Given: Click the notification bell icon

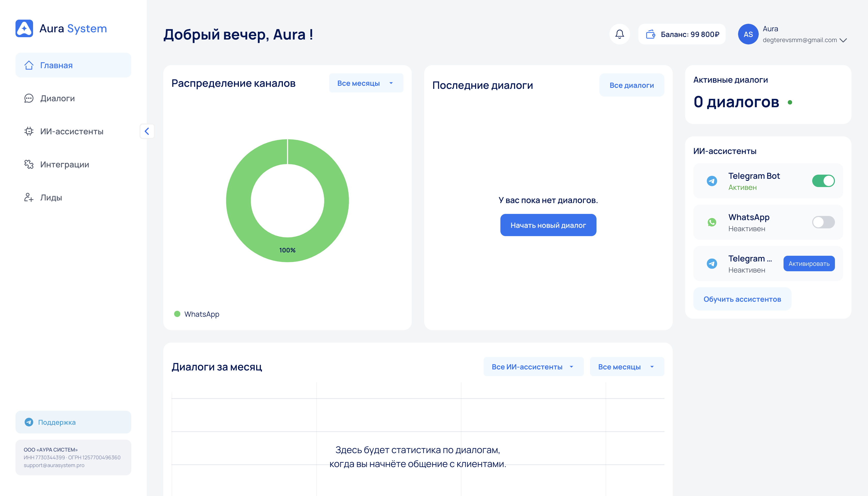Looking at the screenshot, I should click(619, 34).
